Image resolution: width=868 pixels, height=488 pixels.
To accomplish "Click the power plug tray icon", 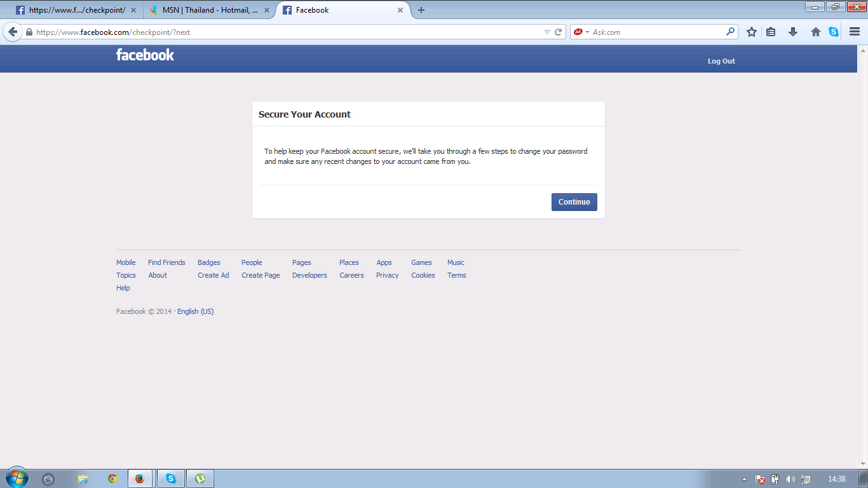I will 775,479.
